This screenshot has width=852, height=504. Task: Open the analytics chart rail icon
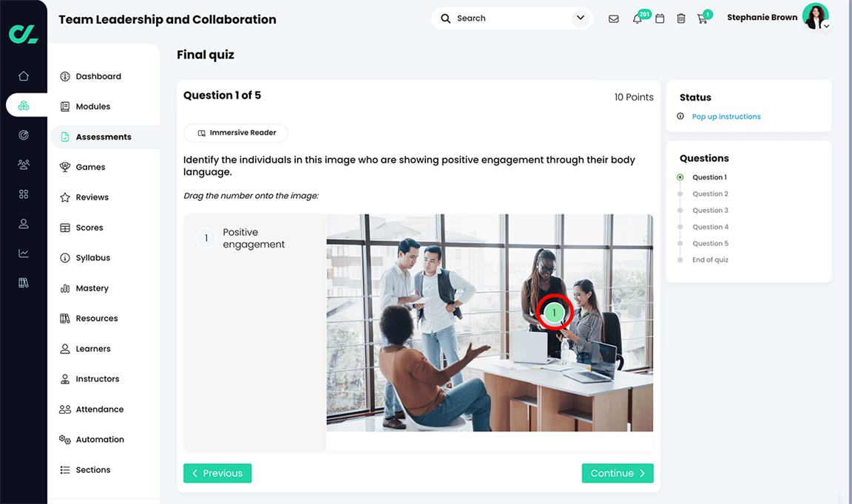pyautogui.click(x=24, y=253)
